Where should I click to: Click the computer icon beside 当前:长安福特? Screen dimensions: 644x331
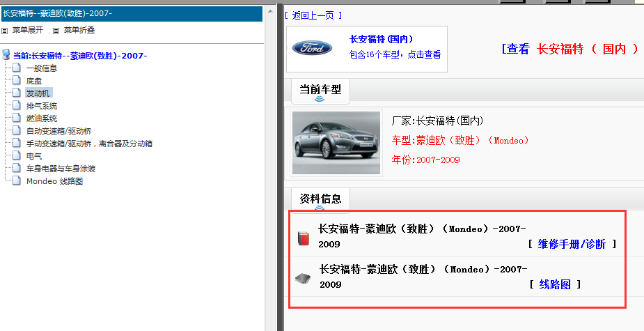pos(6,54)
